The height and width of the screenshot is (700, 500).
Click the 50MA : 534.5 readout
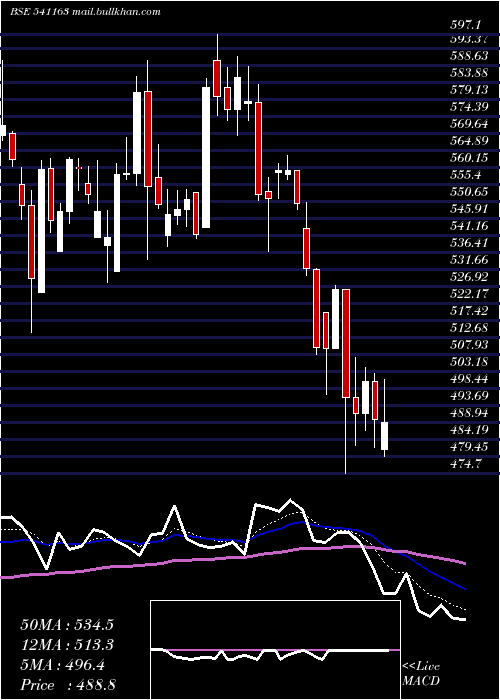(x=67, y=625)
